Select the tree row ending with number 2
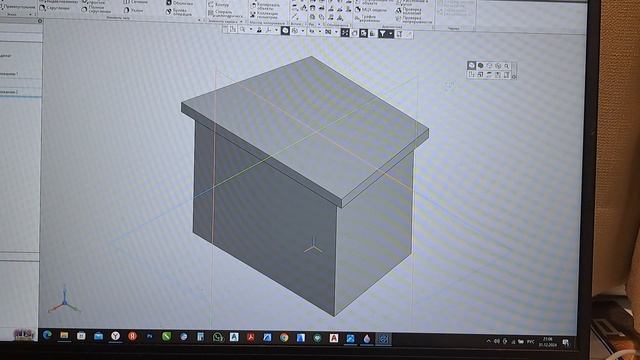The width and height of the screenshot is (640, 360). tap(21, 92)
